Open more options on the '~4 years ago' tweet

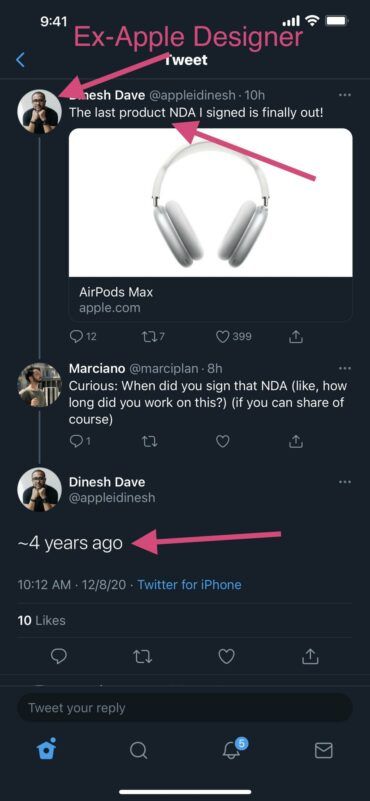click(x=345, y=482)
